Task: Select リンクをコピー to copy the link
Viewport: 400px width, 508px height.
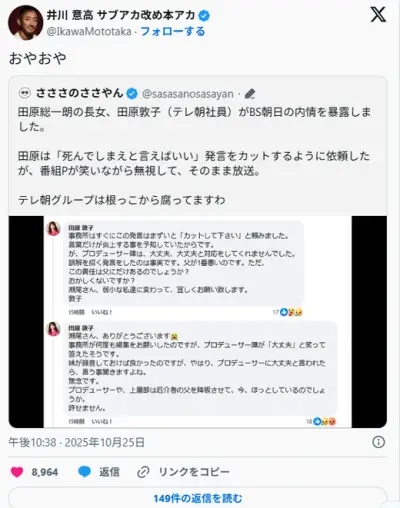Action: pyautogui.click(x=194, y=472)
